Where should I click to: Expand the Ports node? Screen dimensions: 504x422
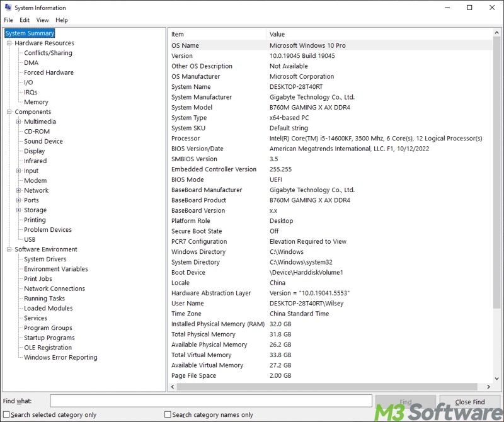[x=19, y=200]
